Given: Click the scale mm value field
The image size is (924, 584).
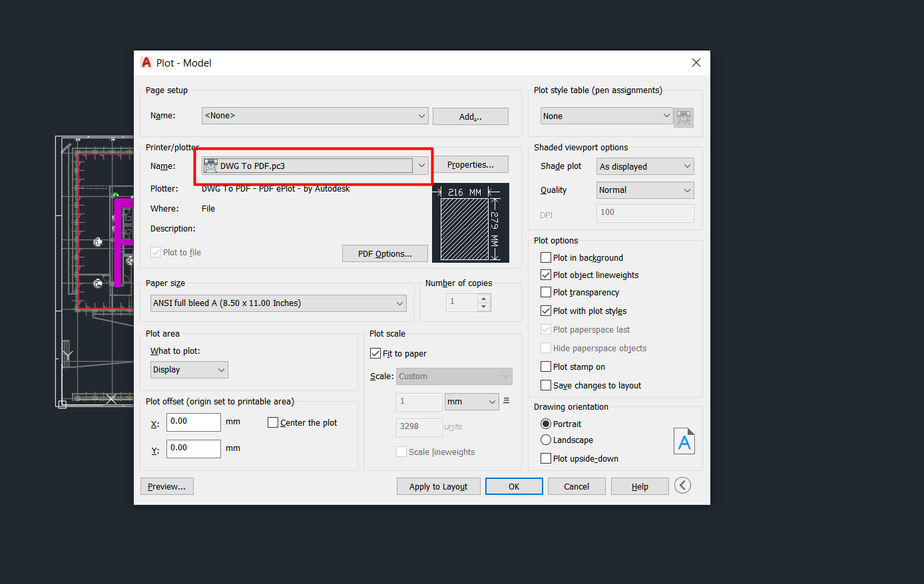Looking at the screenshot, I should [419, 402].
